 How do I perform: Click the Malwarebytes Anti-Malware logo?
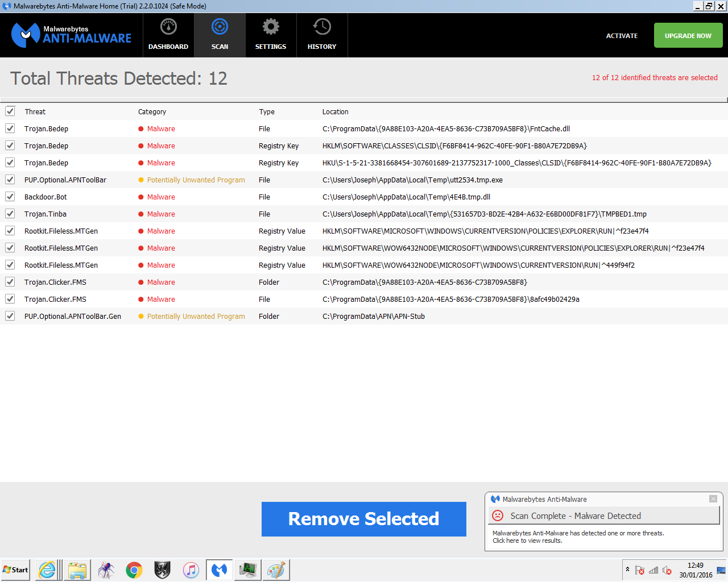click(x=71, y=35)
